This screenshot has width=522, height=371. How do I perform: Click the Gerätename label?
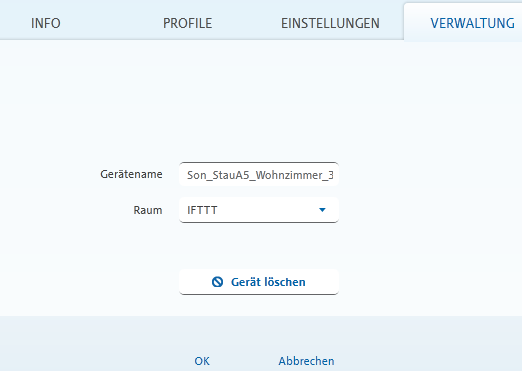(x=131, y=174)
